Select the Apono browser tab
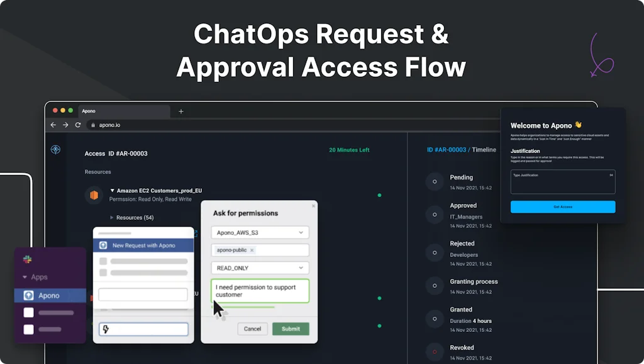644x364 pixels. coord(124,111)
